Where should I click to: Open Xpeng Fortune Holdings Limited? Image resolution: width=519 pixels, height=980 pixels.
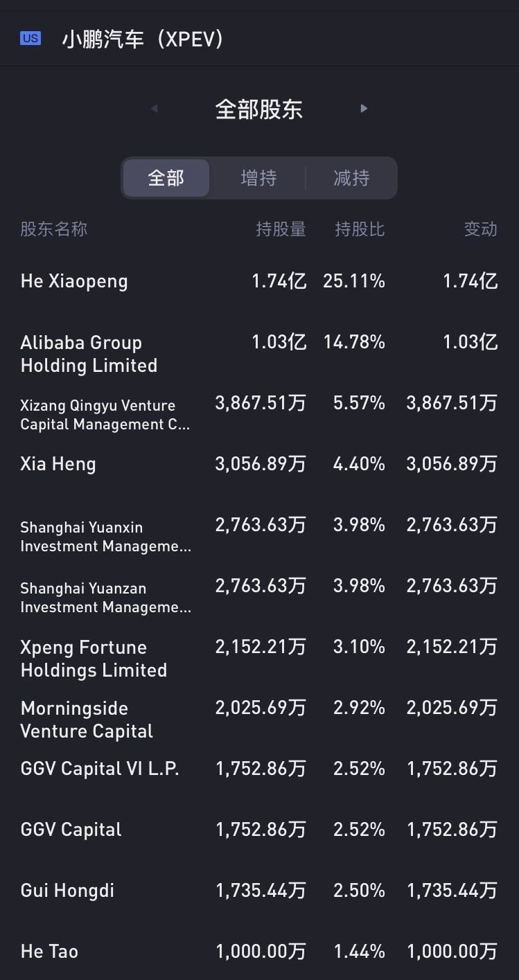point(94,659)
